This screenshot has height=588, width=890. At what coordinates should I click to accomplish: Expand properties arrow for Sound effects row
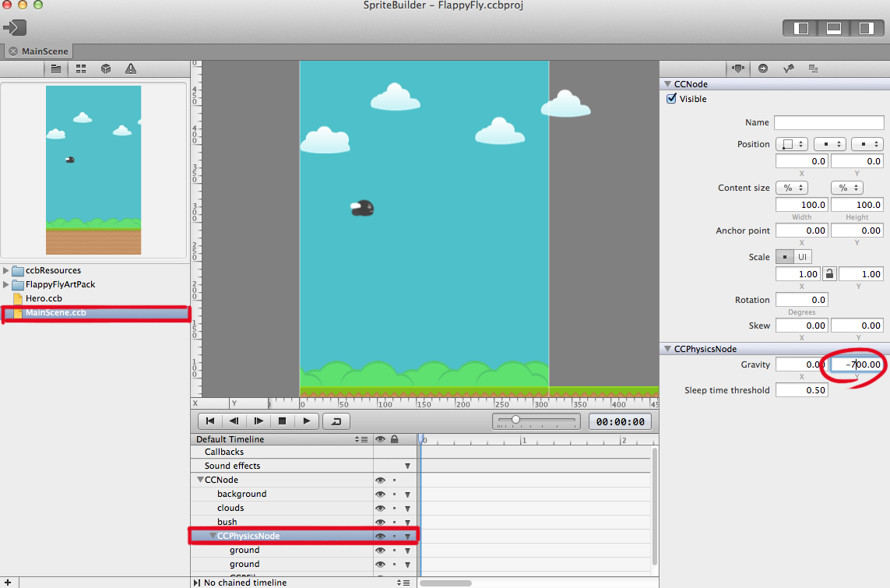[407, 466]
